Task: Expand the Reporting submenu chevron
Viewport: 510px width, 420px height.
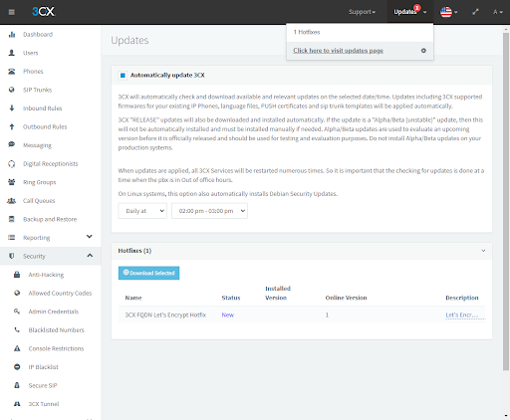Action: (x=90, y=237)
